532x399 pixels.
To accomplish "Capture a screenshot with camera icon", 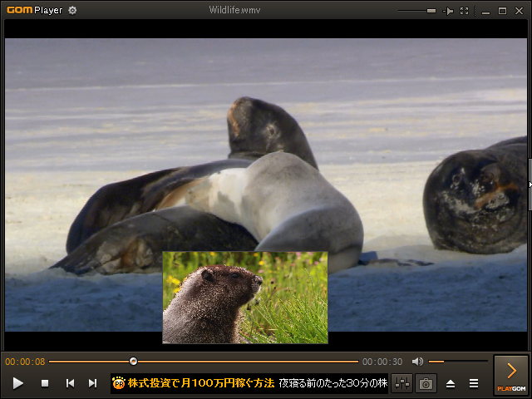I will 426,383.
